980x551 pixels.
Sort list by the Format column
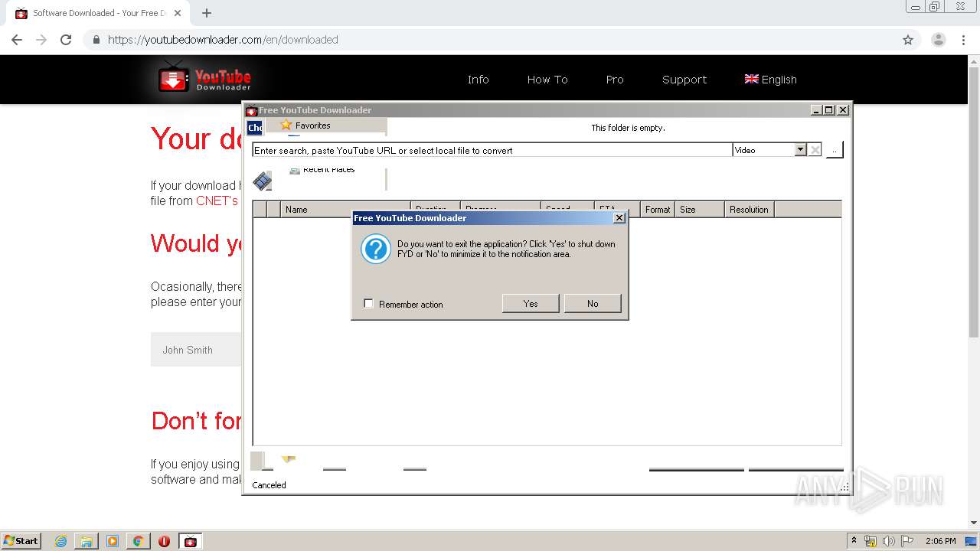pyautogui.click(x=657, y=209)
